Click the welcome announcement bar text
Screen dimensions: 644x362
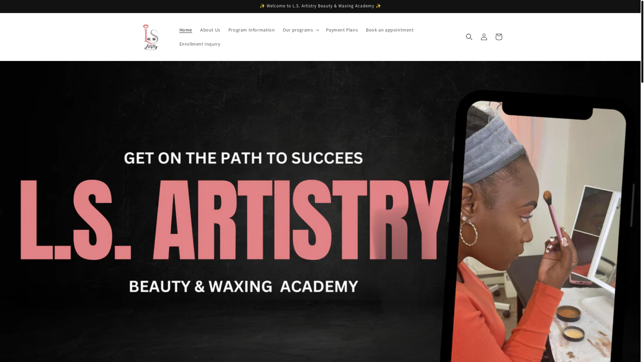coord(320,6)
